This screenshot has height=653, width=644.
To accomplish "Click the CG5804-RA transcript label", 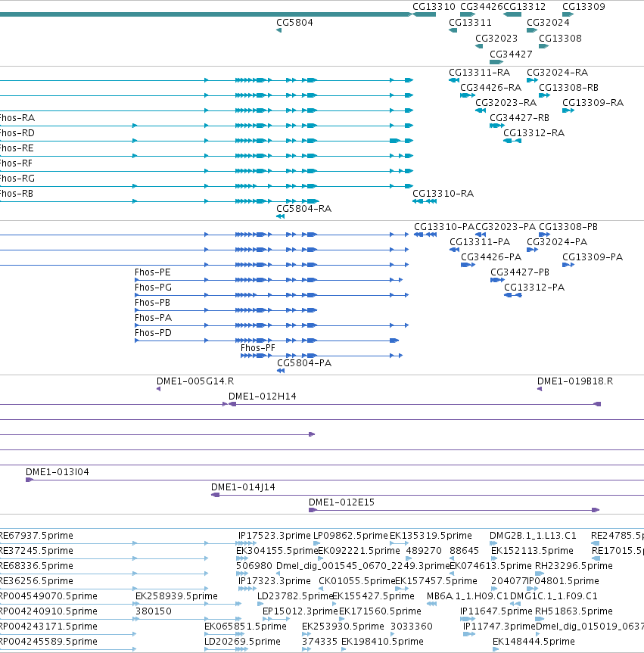I will [x=303, y=209].
